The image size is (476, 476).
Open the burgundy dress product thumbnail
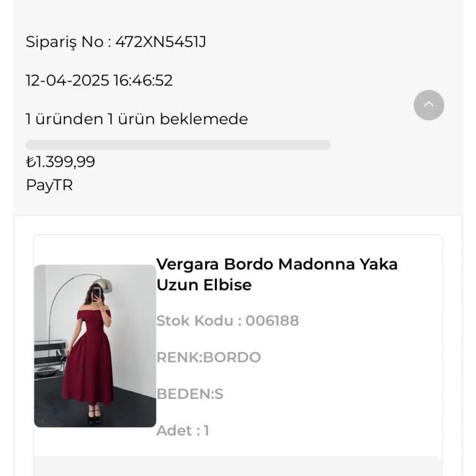coord(95,346)
